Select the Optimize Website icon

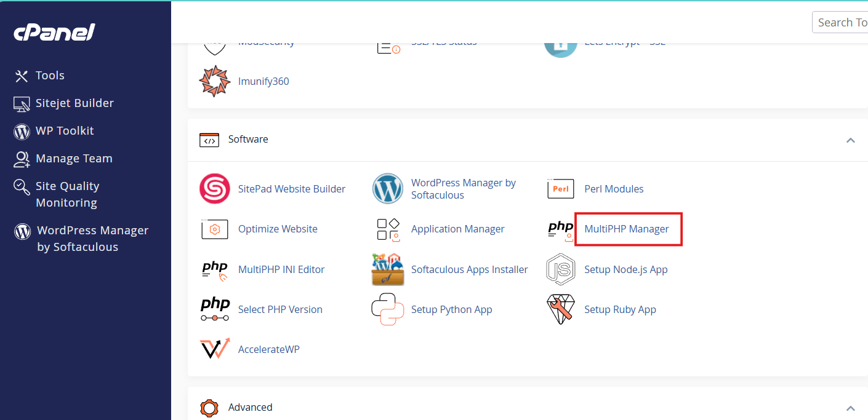(214, 229)
